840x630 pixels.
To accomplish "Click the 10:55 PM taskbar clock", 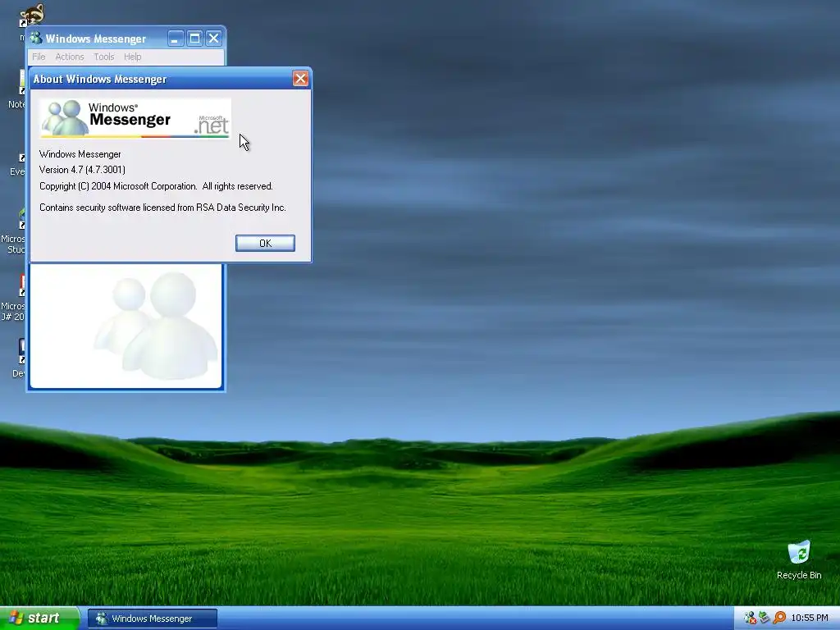I will [810, 619].
